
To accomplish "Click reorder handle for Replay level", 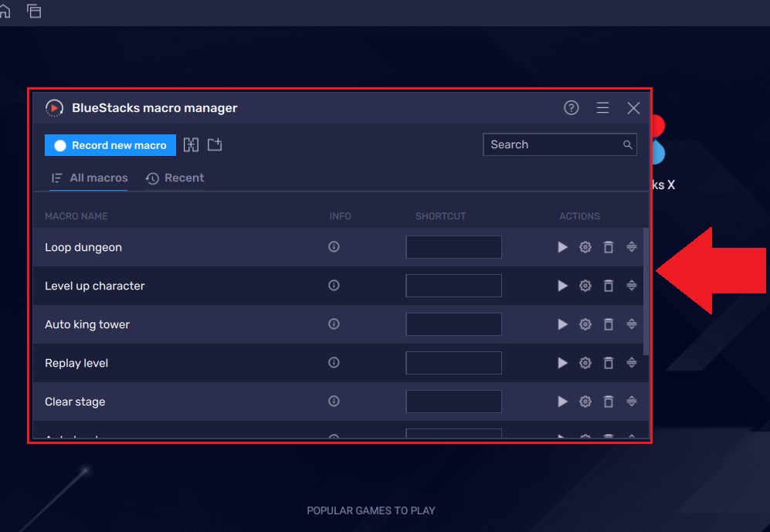I will pyautogui.click(x=632, y=363).
